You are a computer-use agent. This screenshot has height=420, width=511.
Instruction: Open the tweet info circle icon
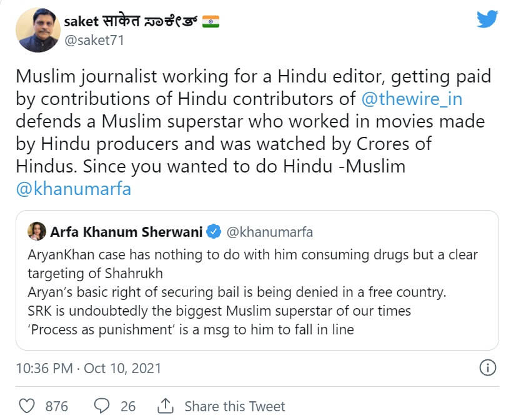point(487,367)
